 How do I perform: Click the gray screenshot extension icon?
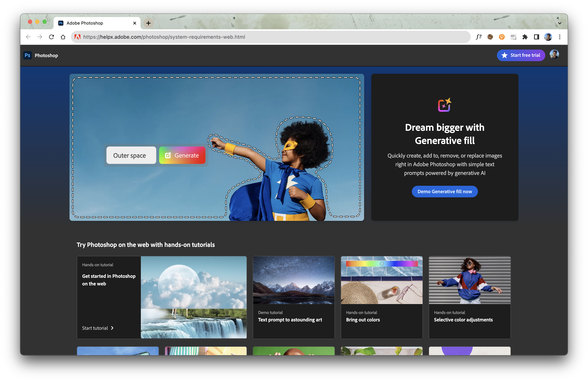(513, 37)
